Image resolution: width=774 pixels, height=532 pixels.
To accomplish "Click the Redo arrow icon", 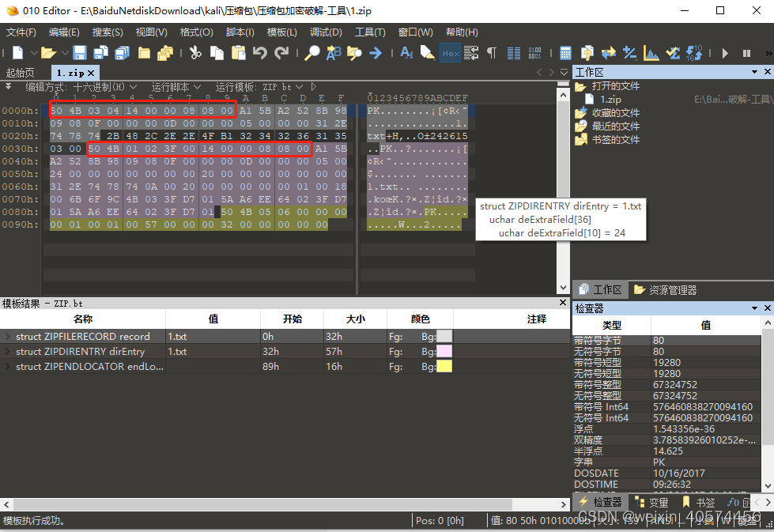I will [281, 53].
